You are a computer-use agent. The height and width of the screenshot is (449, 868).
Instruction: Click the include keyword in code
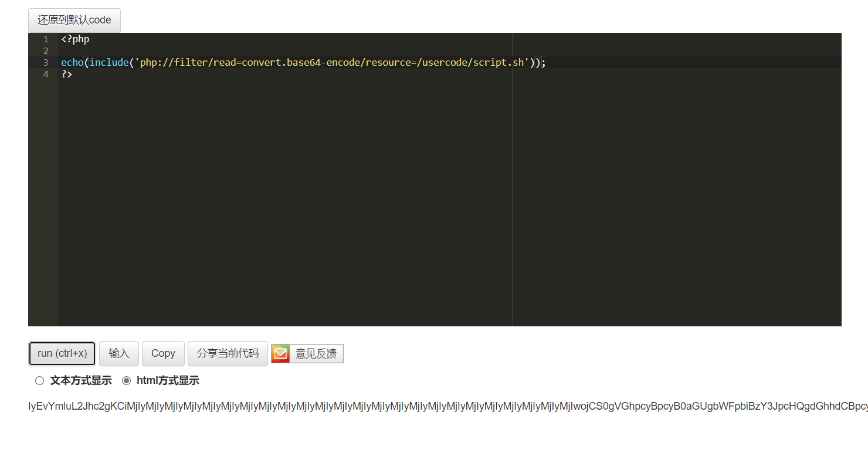[x=109, y=62]
